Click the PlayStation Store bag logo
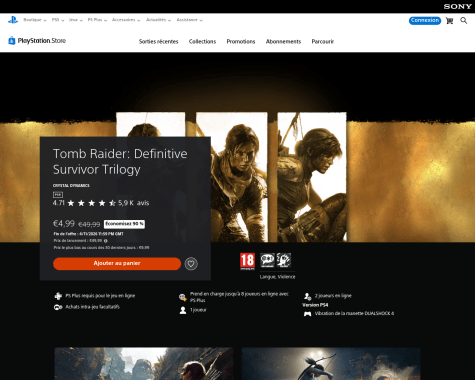Screen dimensions: 475x380 pos(12,41)
